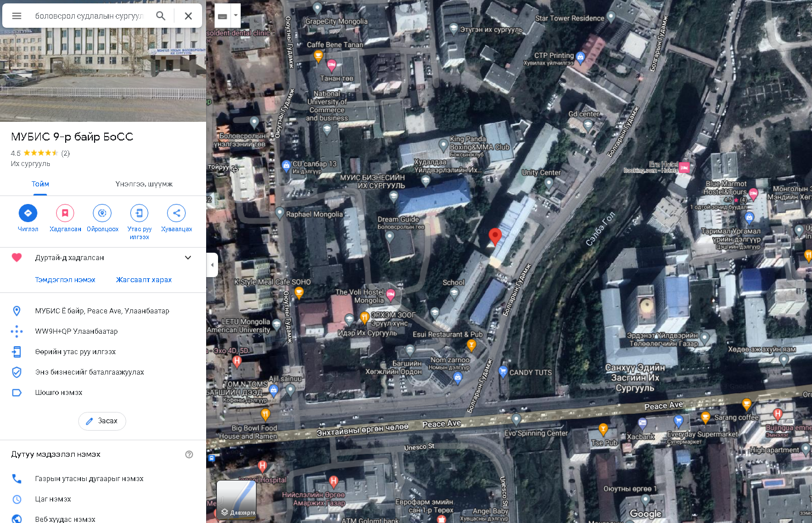Click the School marker near Балгарын гудамж
The image size is (812, 523).
[454, 292]
